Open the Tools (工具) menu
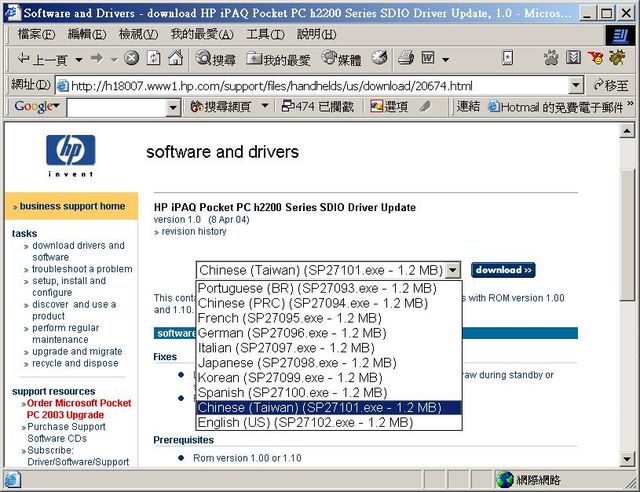The width and height of the screenshot is (640, 492). point(265,34)
